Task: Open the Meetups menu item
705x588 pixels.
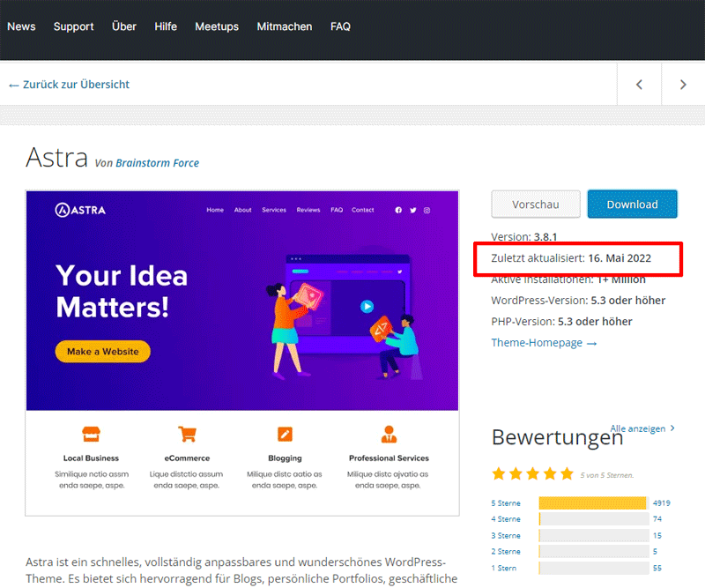Action: (x=217, y=26)
